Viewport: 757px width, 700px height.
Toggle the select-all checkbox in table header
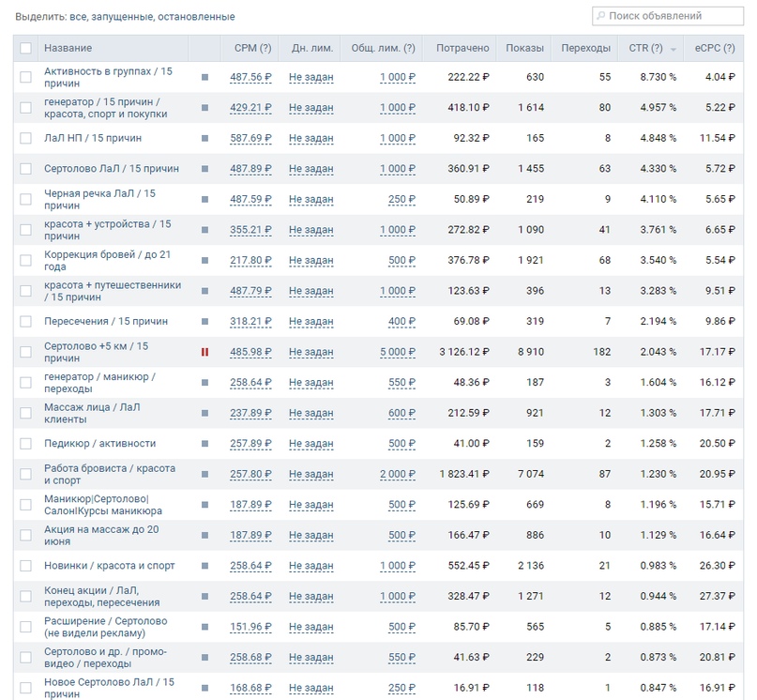tap(25, 48)
